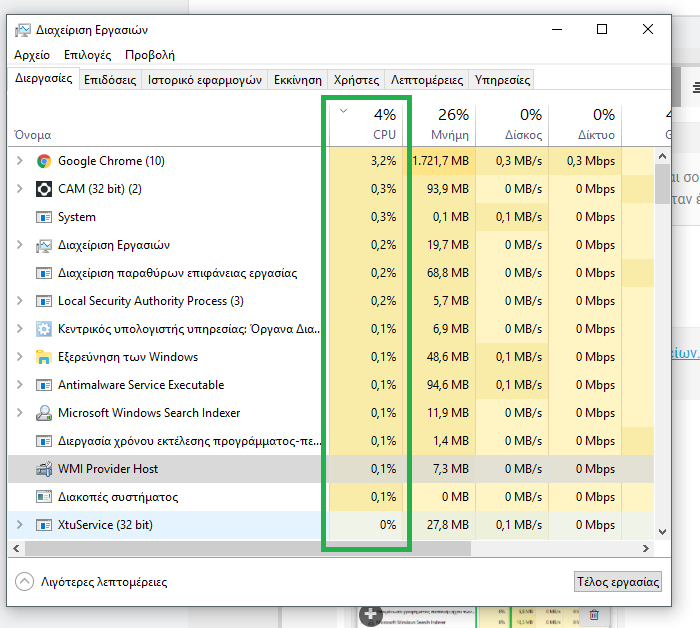The height and width of the screenshot is (628, 700).
Task: Click the horizontal scrollbar thumb
Action: pyautogui.click(x=248, y=549)
